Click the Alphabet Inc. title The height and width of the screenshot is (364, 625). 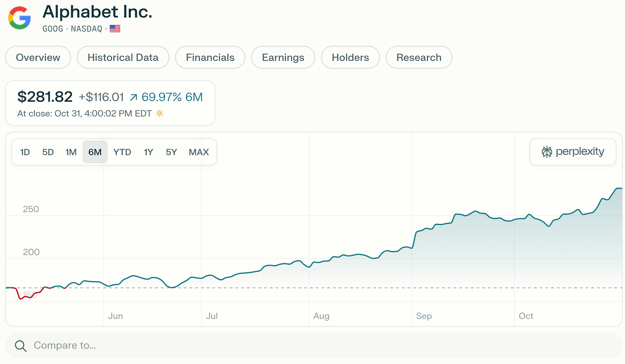97,12
